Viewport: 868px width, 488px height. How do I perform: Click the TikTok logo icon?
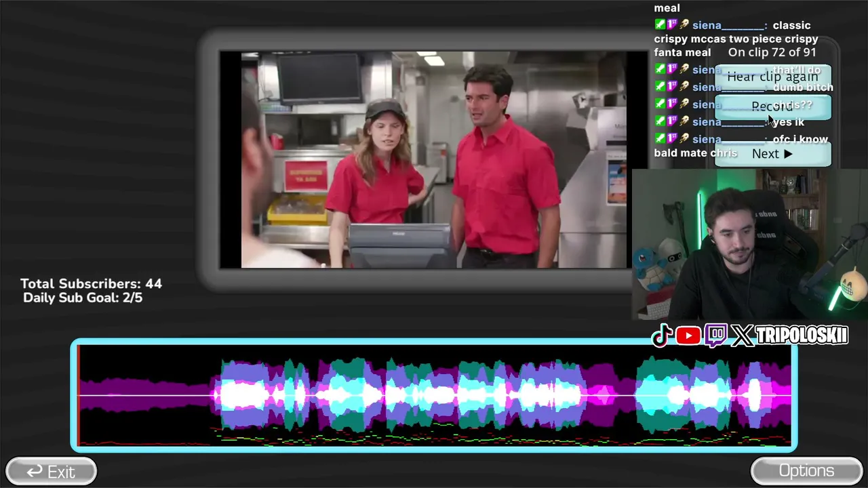click(662, 335)
